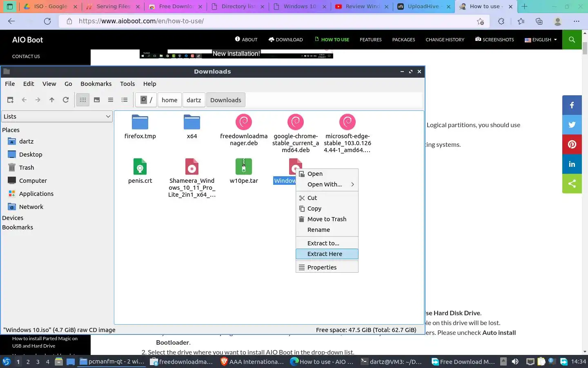Open the Tools menu

click(127, 84)
